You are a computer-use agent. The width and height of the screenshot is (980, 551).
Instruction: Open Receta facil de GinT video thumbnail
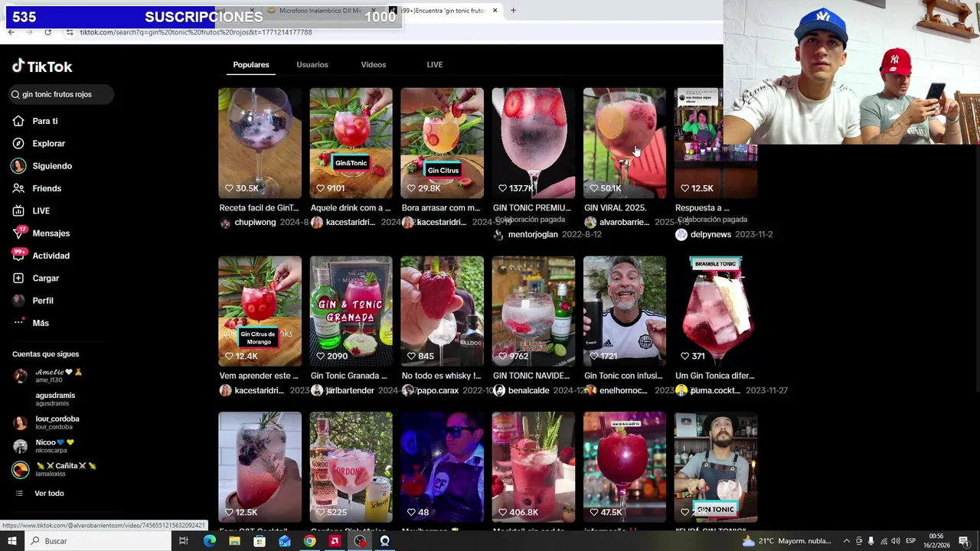(x=260, y=143)
